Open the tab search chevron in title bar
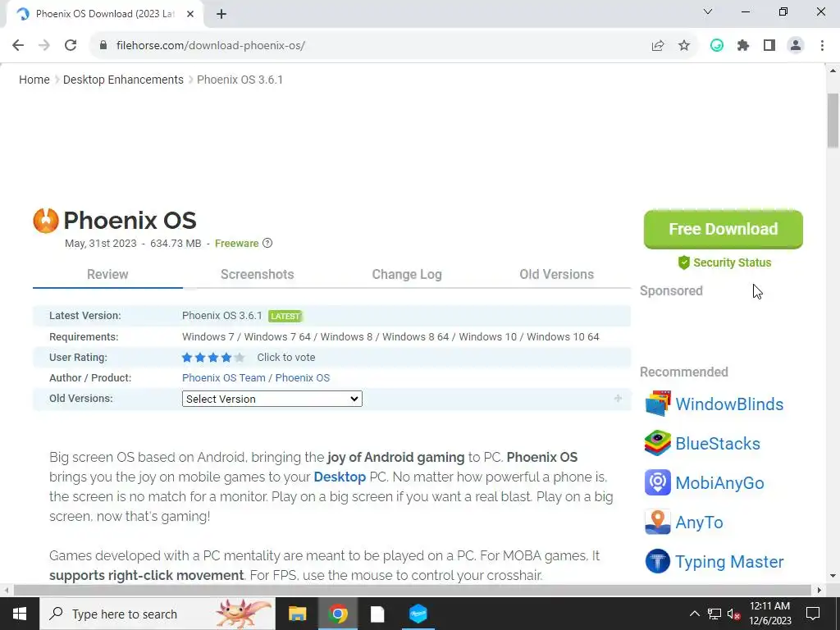 click(x=708, y=11)
